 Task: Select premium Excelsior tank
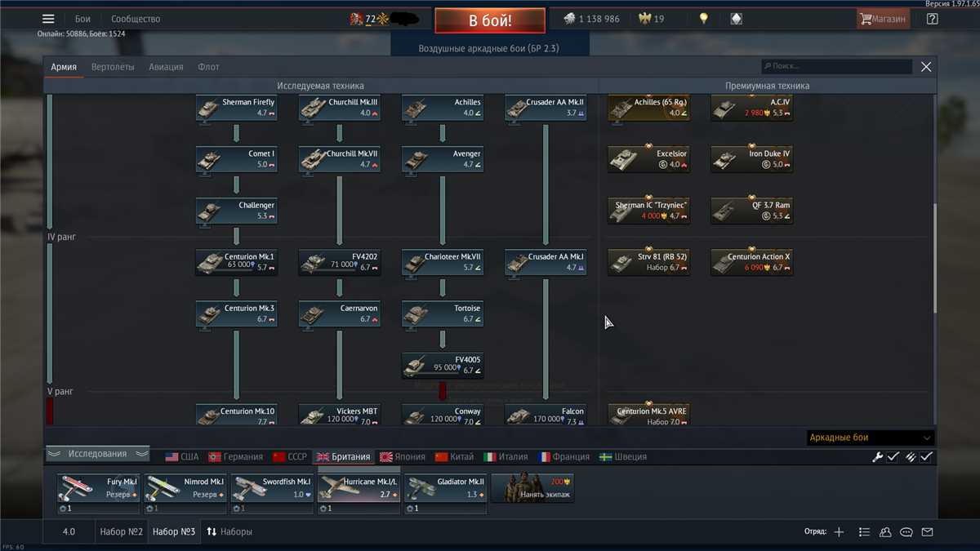pos(649,159)
